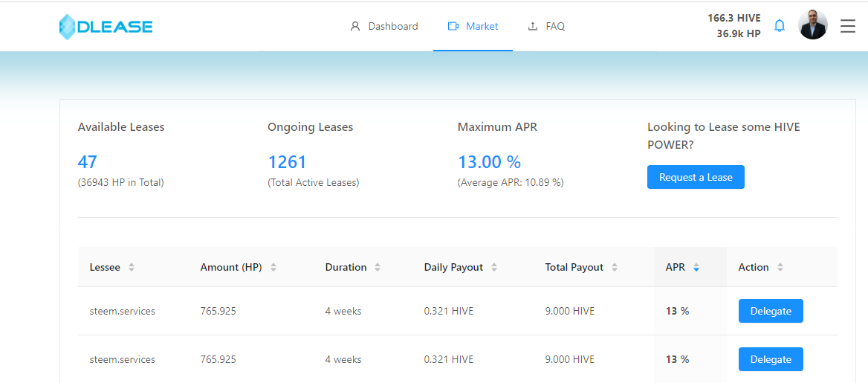Screen dimensions: 868x383
Task: Click the (36943 HP in Total) text
Action: coord(120,182)
